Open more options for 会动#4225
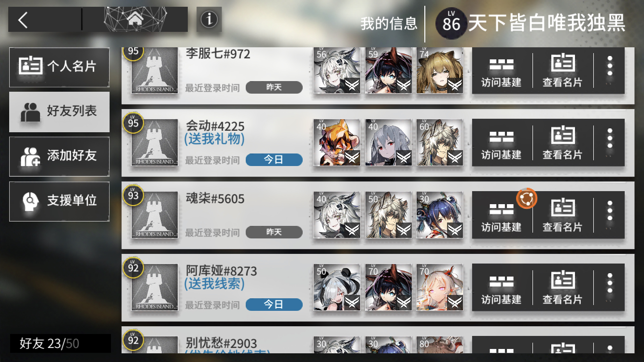 (610, 143)
